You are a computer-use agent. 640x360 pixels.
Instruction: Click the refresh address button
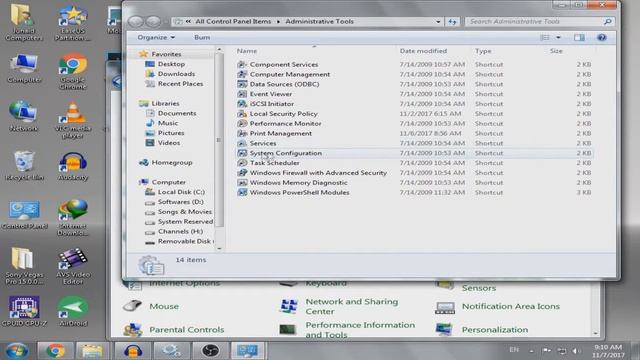point(452,22)
